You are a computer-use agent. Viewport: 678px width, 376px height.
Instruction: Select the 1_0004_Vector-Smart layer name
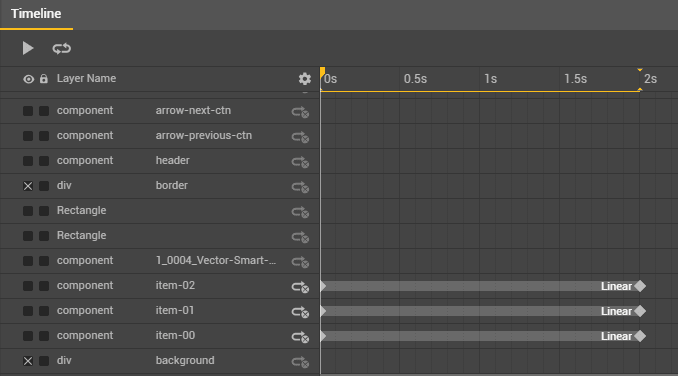click(216, 261)
